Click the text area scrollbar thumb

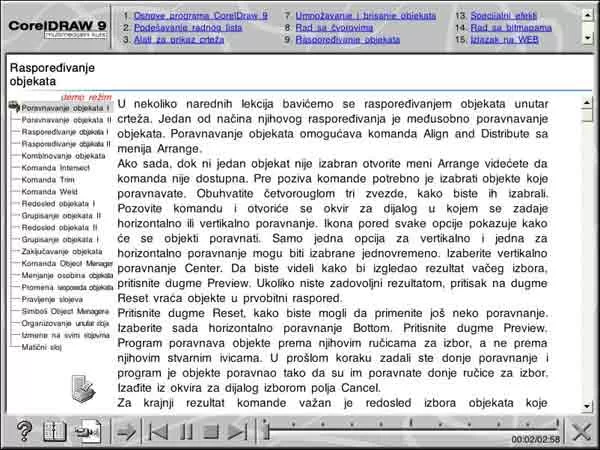coord(587,116)
